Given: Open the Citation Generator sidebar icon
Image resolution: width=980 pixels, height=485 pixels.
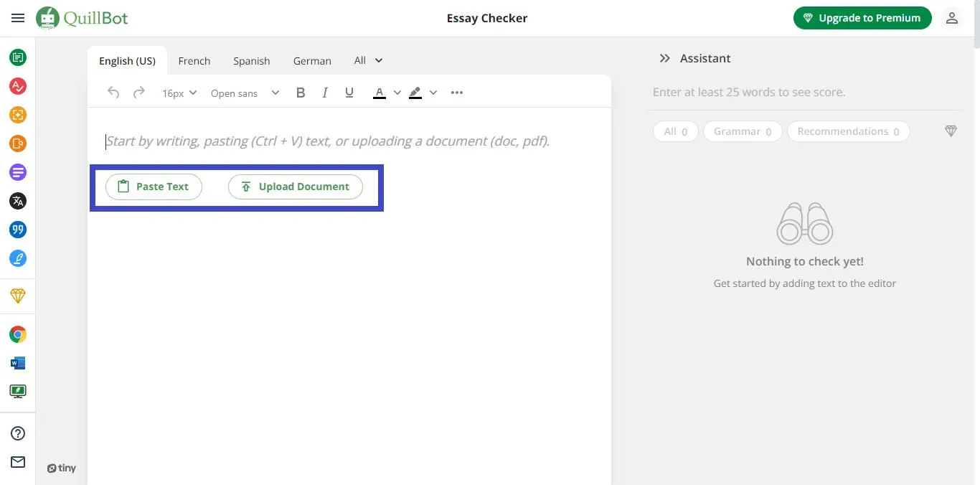Looking at the screenshot, I should pos(18,230).
